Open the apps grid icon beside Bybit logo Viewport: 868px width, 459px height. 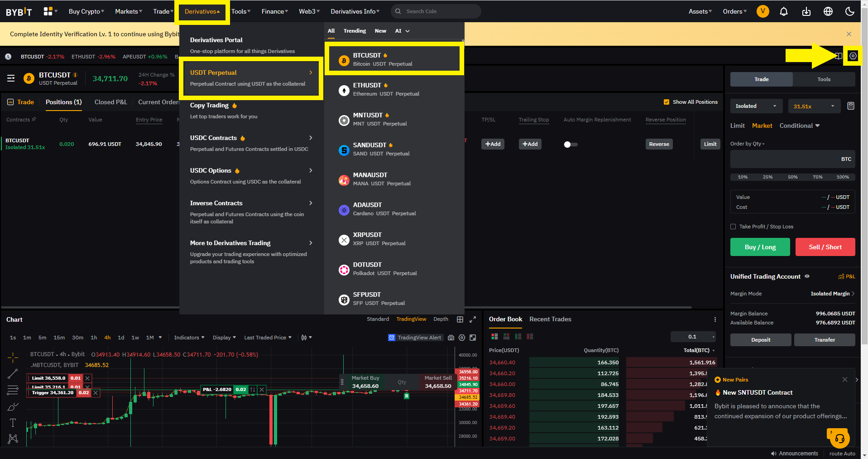48,11
